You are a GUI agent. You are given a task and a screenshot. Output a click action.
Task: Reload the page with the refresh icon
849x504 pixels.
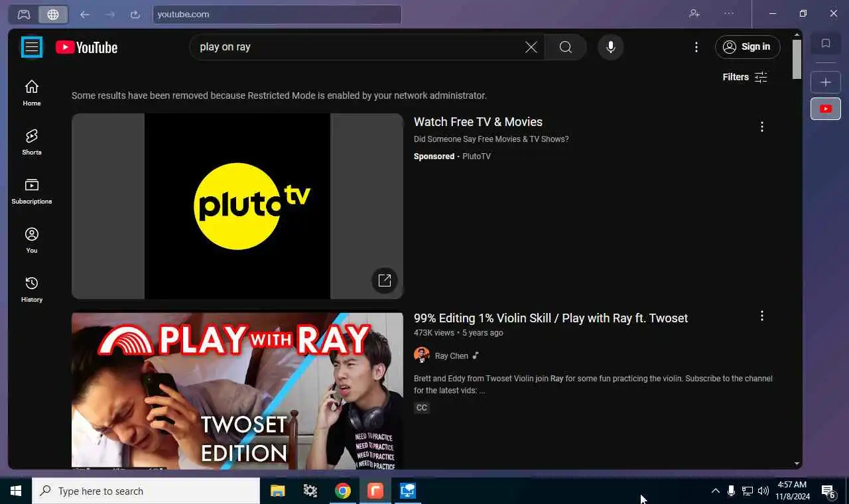click(135, 14)
